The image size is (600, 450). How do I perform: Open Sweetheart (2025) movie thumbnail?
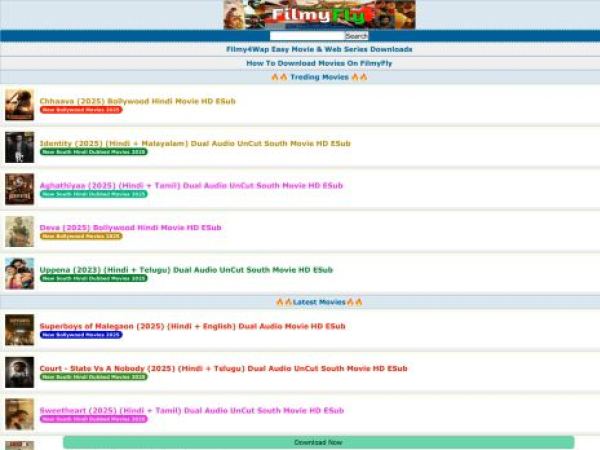[20, 414]
